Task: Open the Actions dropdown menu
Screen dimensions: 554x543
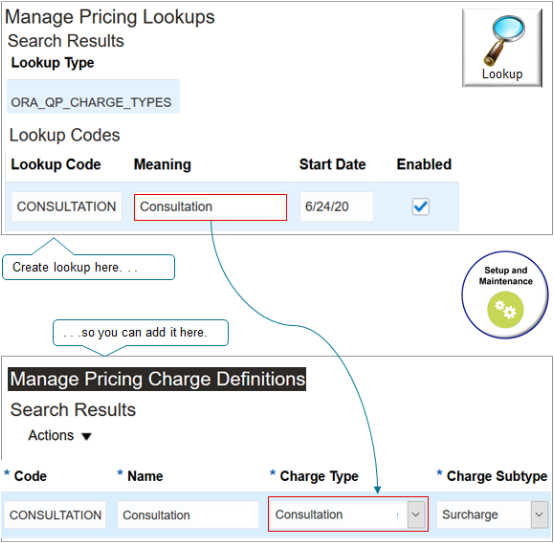Action: (x=60, y=436)
